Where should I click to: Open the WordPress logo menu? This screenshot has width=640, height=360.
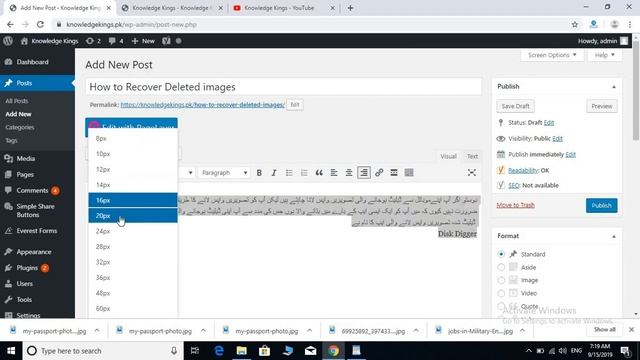point(8,41)
